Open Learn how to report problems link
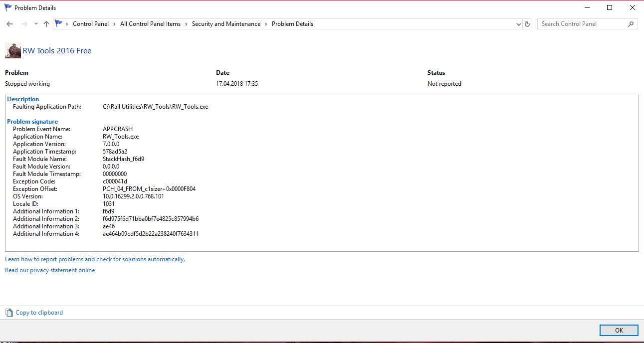 (95, 259)
